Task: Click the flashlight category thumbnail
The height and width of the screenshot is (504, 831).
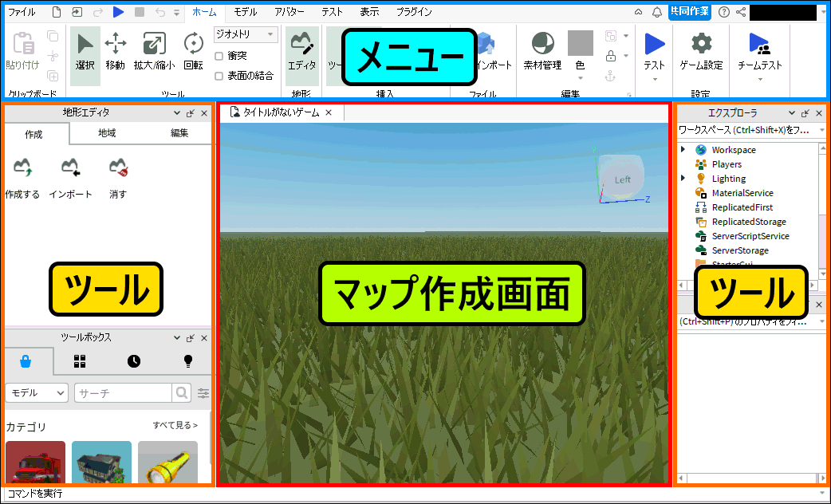Action: [167, 462]
